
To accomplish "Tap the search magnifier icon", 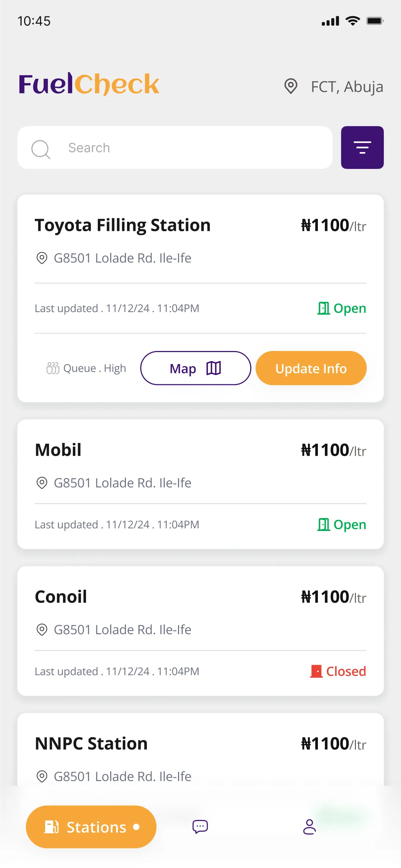I will [41, 149].
